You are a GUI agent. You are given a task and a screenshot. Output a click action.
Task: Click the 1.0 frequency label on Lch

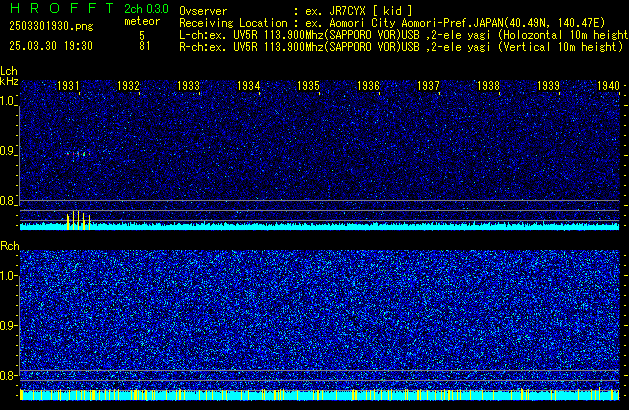[8, 101]
